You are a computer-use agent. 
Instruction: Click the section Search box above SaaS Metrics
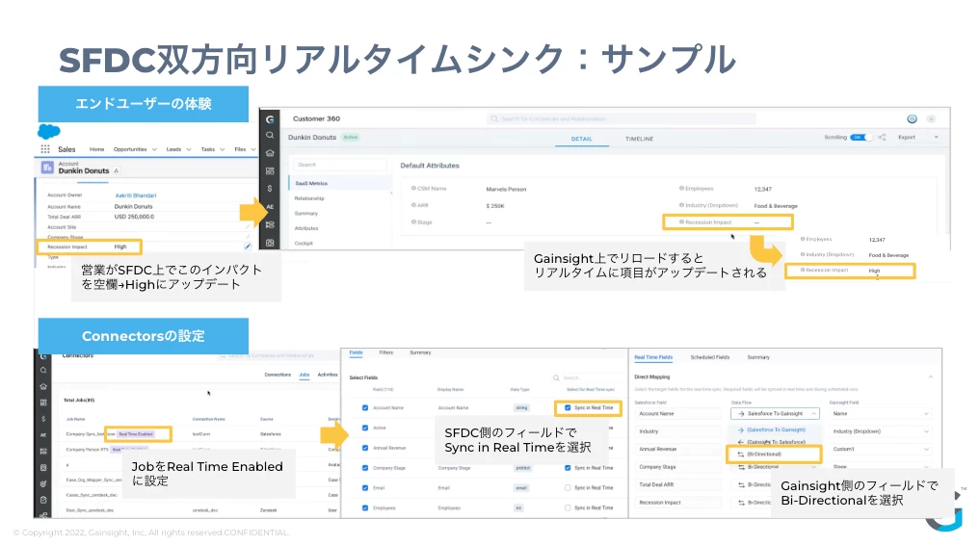(x=339, y=165)
